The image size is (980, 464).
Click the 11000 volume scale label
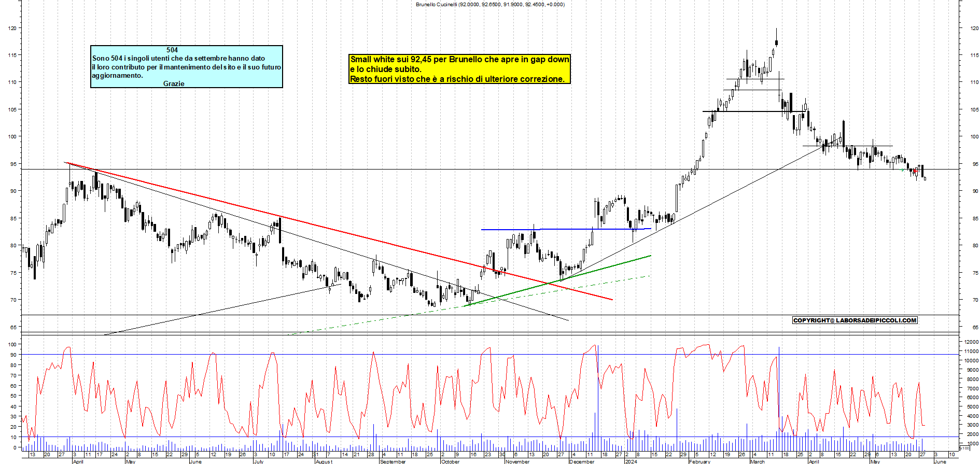[971, 351]
